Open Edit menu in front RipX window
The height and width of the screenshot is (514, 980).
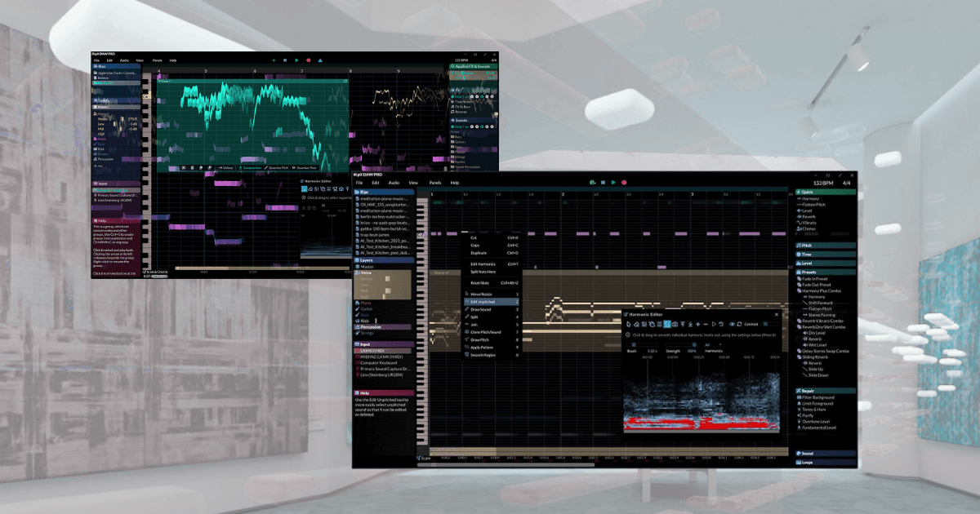coord(376,183)
